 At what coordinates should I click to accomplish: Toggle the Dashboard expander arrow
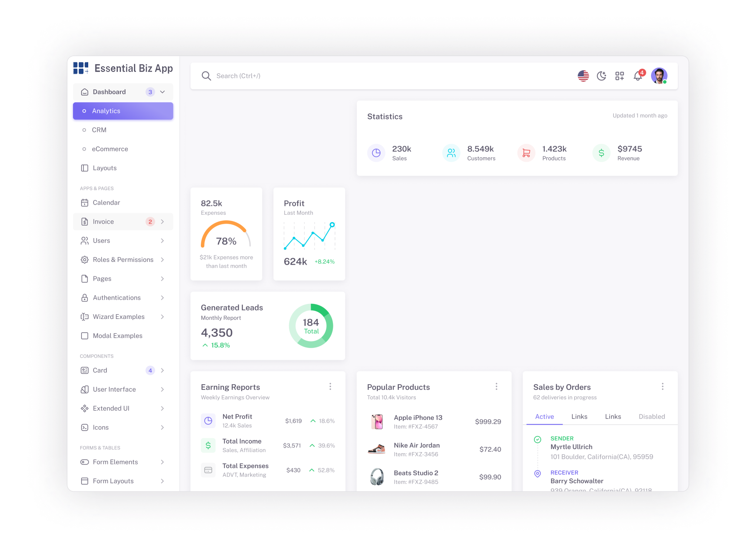pyautogui.click(x=163, y=92)
